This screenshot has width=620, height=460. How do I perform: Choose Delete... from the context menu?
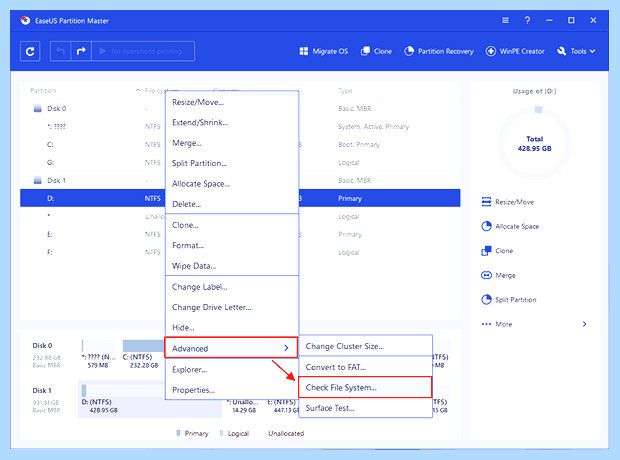[232, 204]
